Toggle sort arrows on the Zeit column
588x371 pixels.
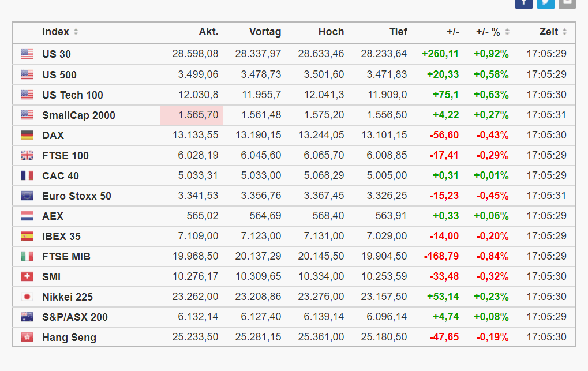(x=564, y=32)
